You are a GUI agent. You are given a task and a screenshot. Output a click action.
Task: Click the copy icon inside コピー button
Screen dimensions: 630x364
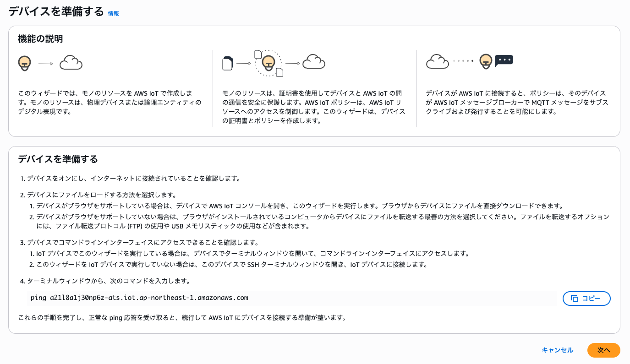tap(575, 299)
